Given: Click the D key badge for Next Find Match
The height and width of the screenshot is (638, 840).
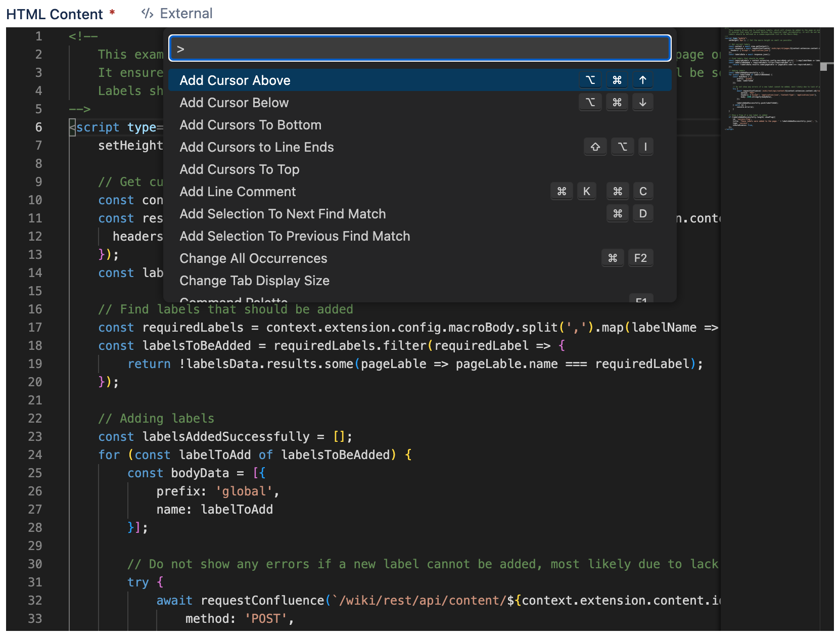Looking at the screenshot, I should coord(642,213).
